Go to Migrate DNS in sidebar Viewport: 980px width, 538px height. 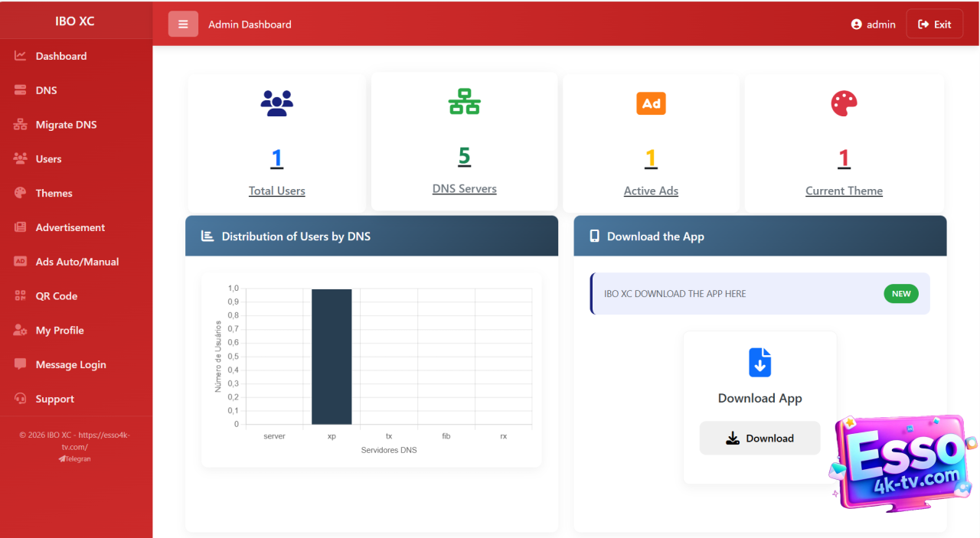click(66, 125)
